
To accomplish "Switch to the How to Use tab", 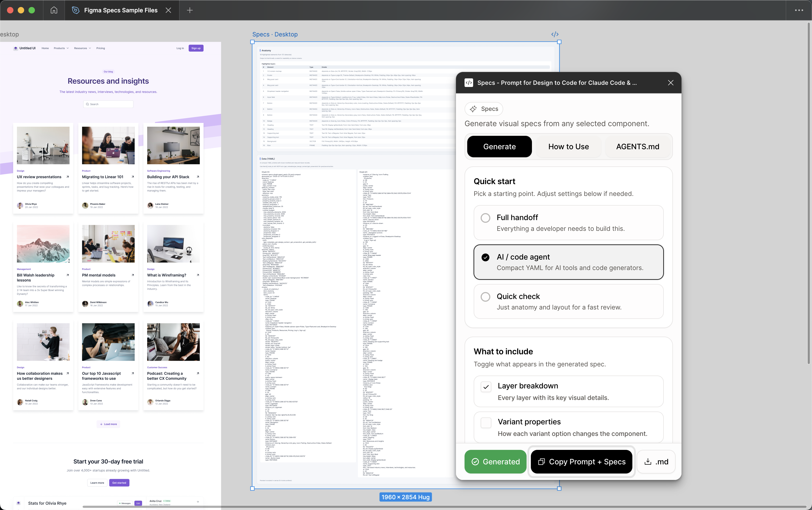I will 568,147.
